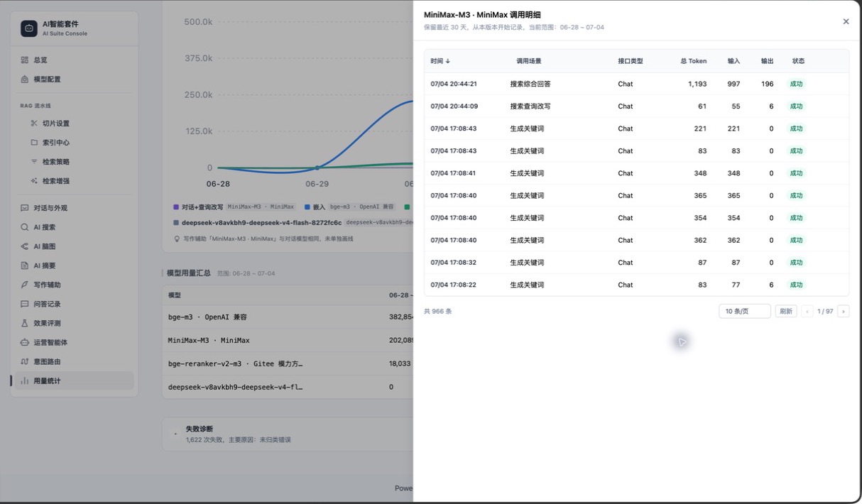Open 用量统计 bar chart icon
Screen dimensions: 862x504
25,381
